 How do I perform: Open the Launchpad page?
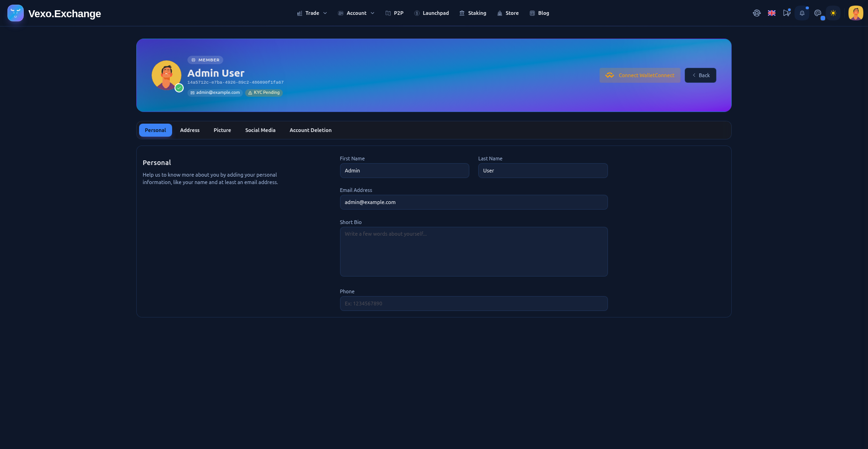pyautogui.click(x=432, y=13)
